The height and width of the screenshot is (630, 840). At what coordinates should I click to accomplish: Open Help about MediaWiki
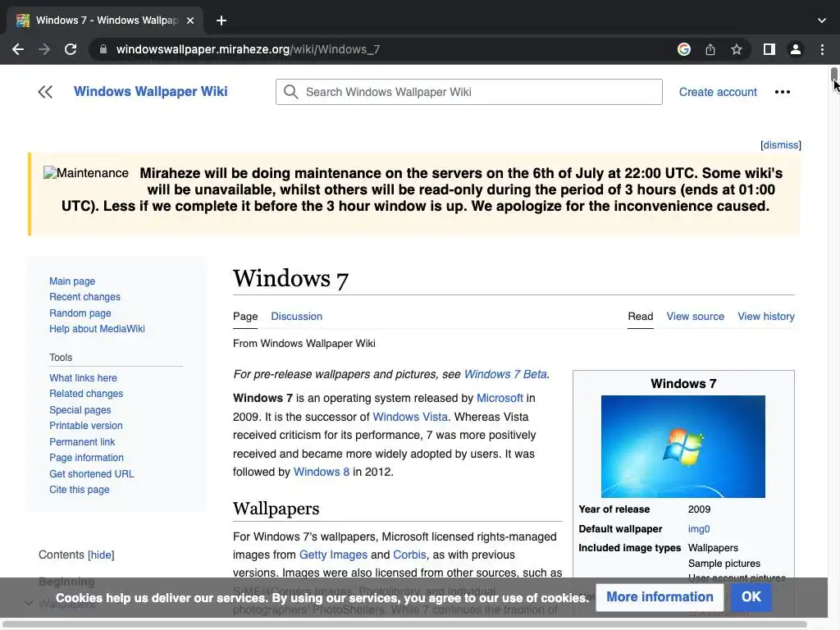[97, 329]
